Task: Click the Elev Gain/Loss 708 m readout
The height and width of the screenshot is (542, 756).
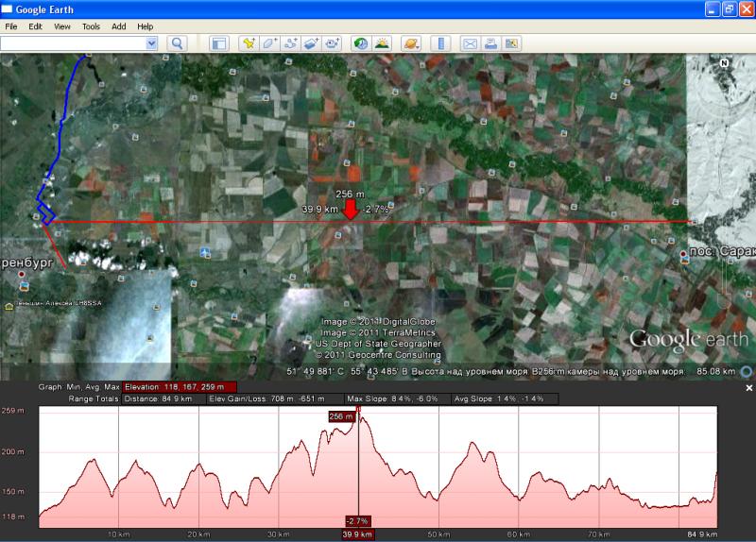Action: click(275, 398)
